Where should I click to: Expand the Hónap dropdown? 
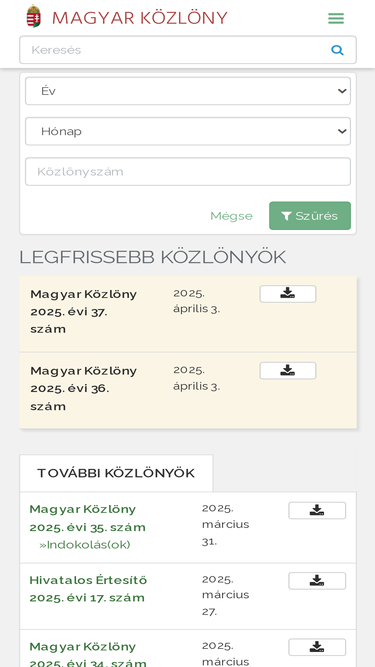pyautogui.click(x=188, y=131)
